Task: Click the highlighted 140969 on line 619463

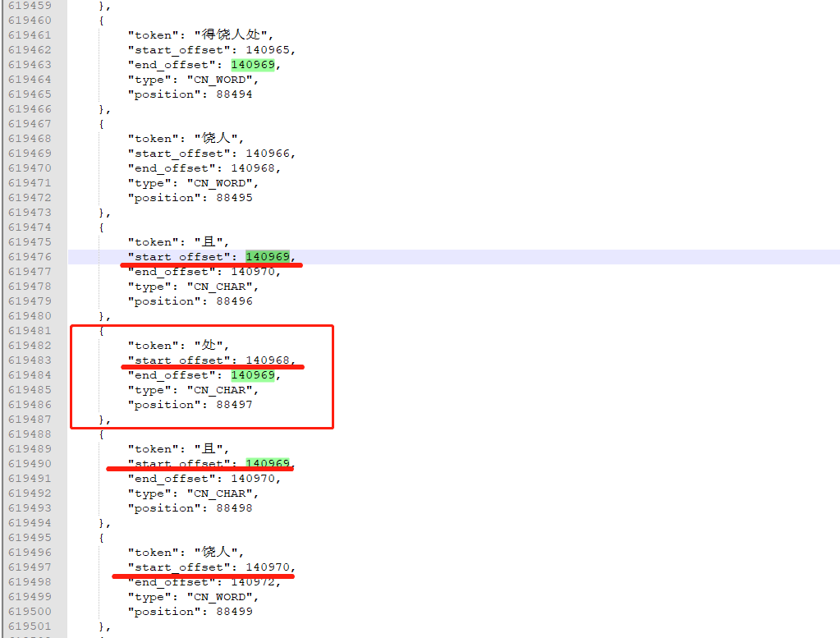Action: pos(255,65)
